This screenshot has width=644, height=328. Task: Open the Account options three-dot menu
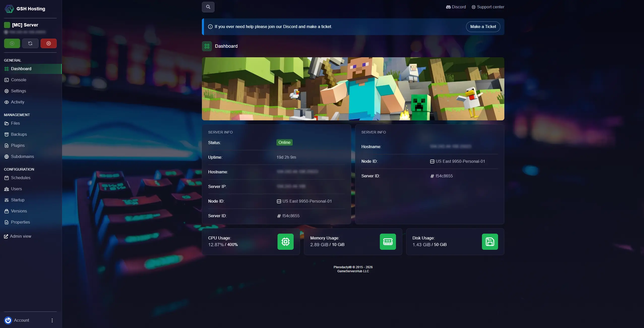pos(52,320)
